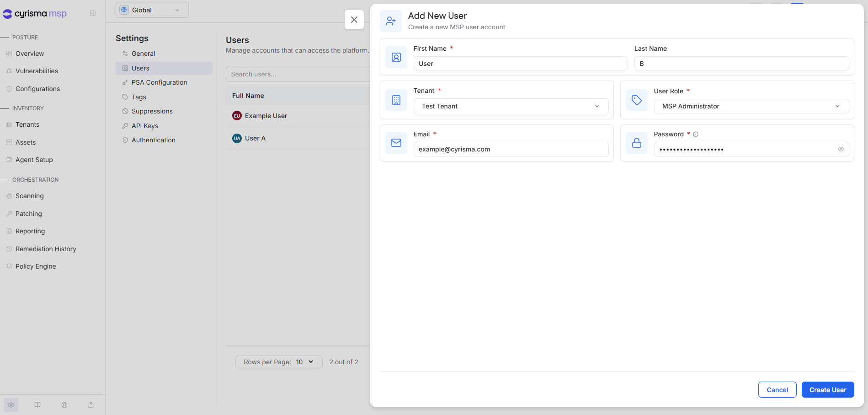Click the envelope icon beside Email
The width and height of the screenshot is (868, 415).
coord(396,143)
